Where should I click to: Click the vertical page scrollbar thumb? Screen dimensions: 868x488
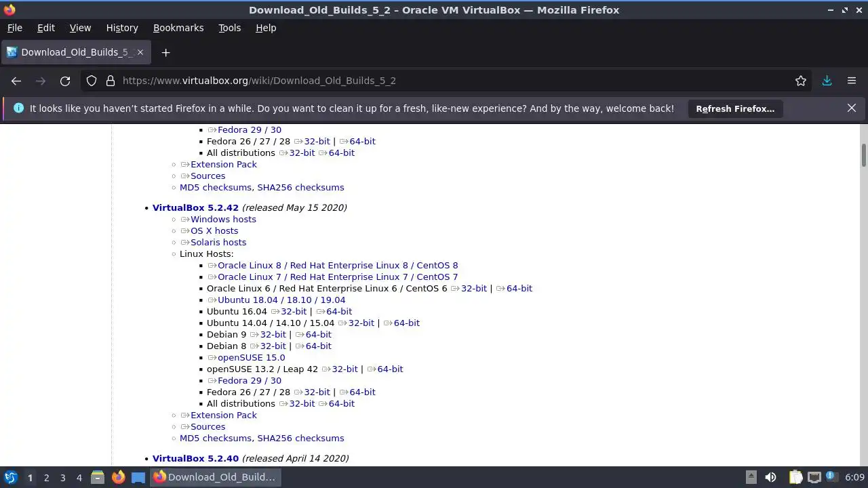(864, 155)
